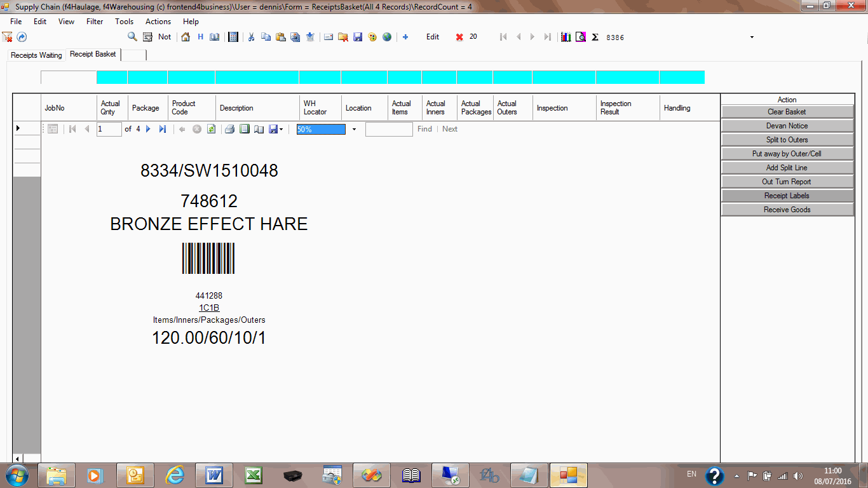Open the View menu
Viewport: 868px width, 488px height.
click(x=66, y=21)
